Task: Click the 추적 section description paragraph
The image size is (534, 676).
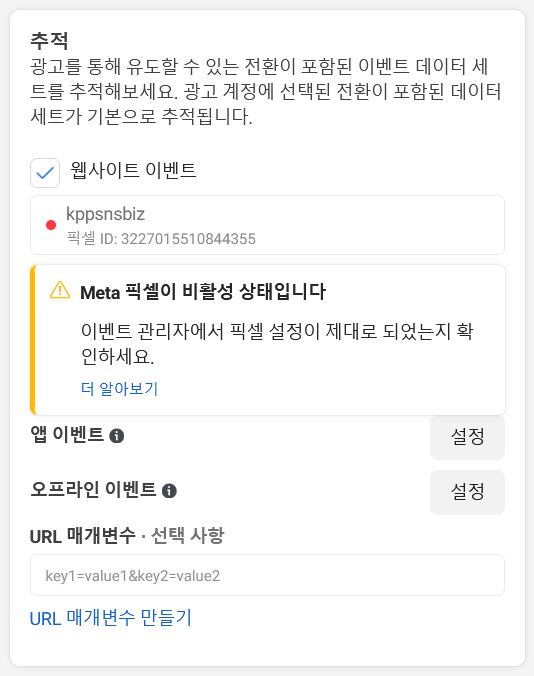Action: click(266, 91)
